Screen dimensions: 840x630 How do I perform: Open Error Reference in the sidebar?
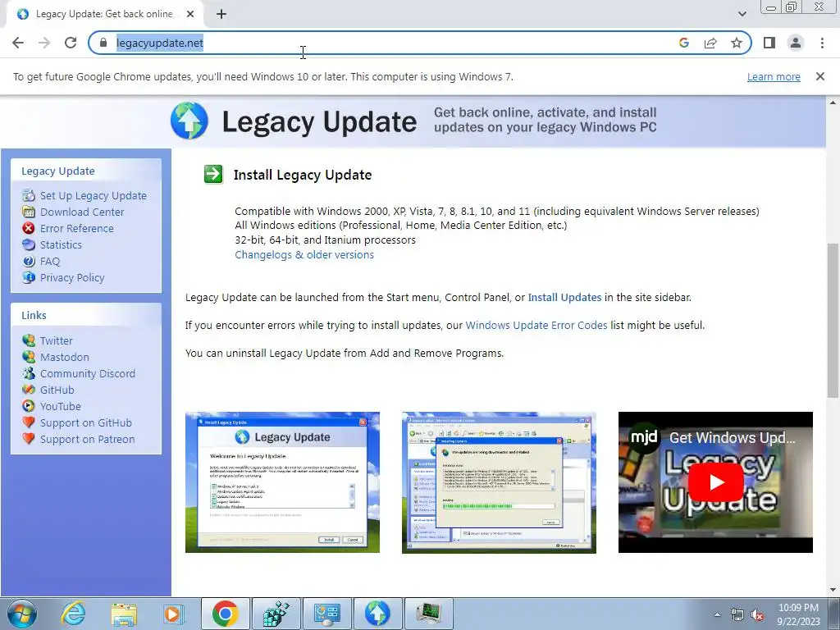pos(76,228)
